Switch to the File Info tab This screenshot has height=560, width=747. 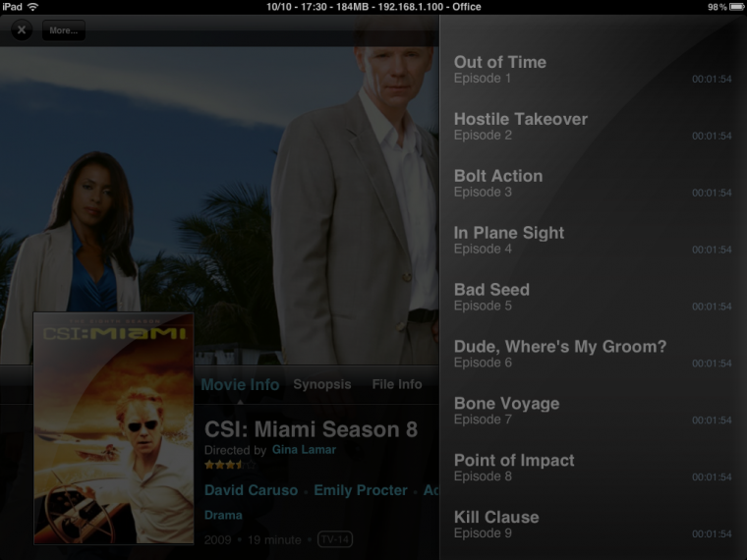397,384
